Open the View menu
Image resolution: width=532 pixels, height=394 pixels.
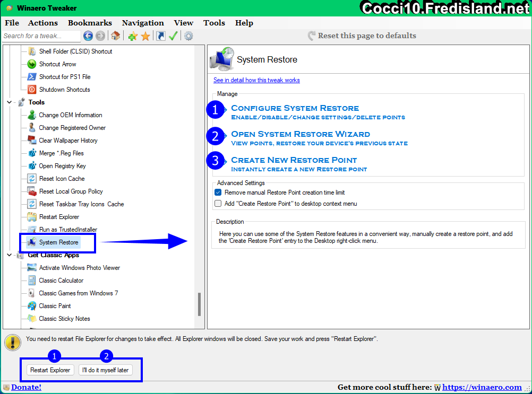[x=184, y=23]
